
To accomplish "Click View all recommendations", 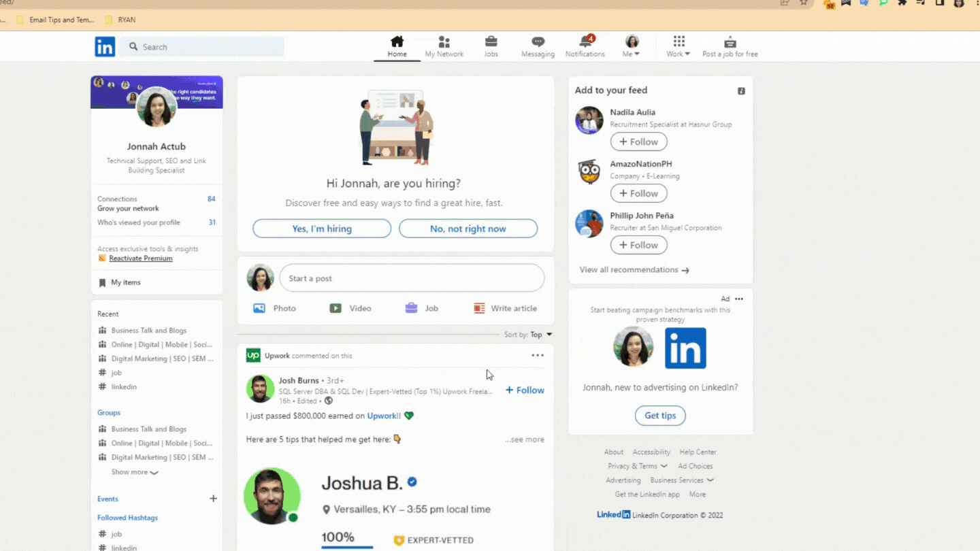I will [634, 270].
